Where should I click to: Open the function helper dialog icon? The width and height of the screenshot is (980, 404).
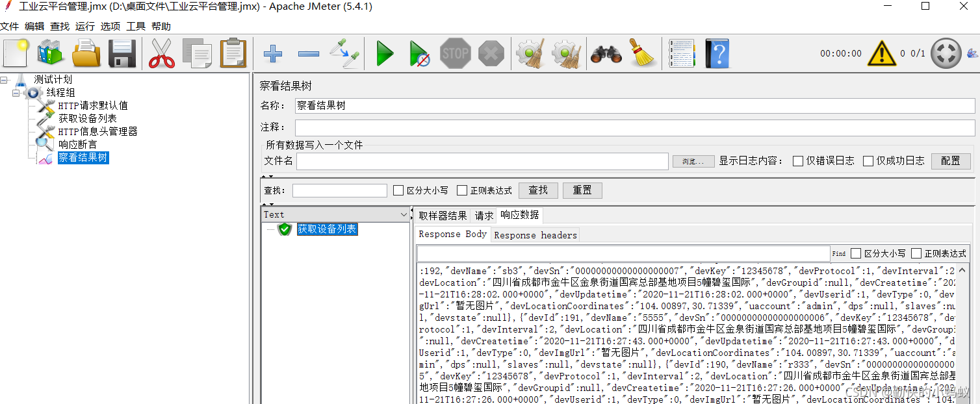[x=682, y=53]
